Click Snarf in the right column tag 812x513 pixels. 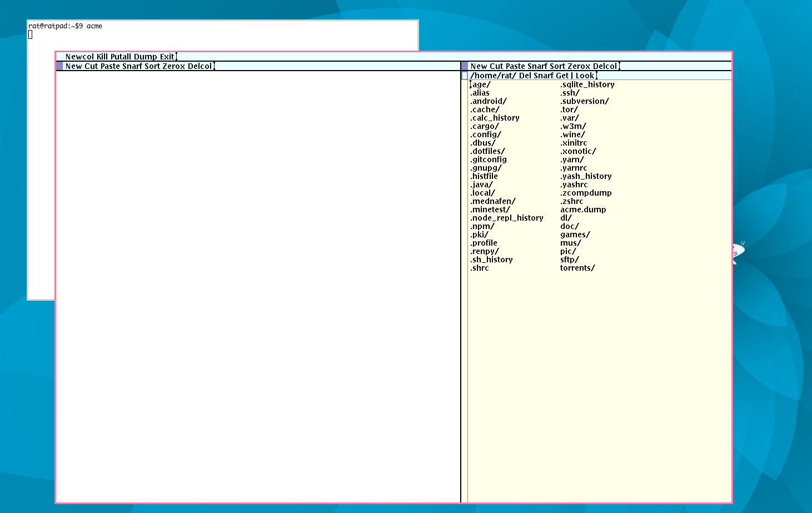pyautogui.click(x=537, y=66)
